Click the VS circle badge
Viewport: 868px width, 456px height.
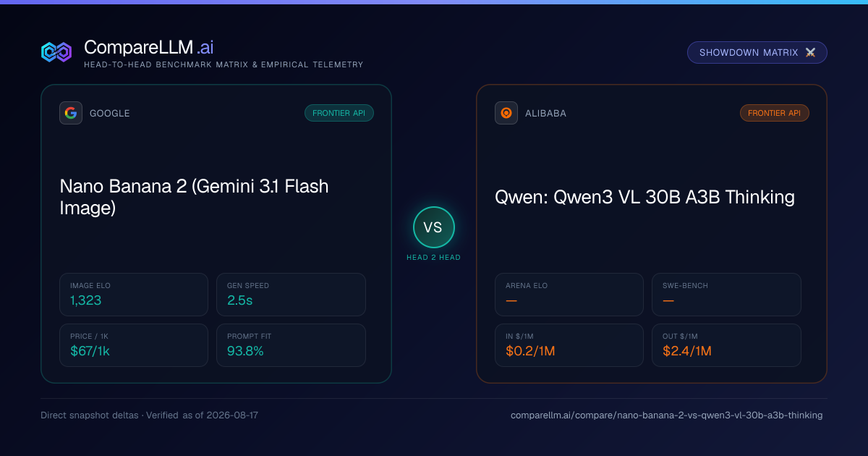click(x=434, y=227)
